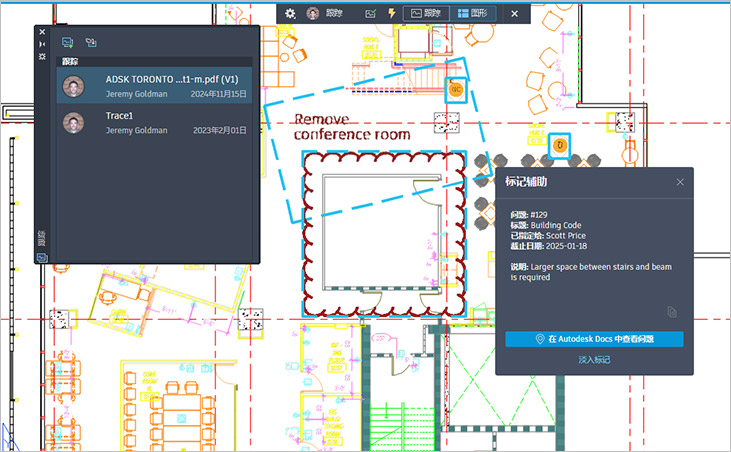
Task: Click the import markup icon in palette
Action: 91,42
